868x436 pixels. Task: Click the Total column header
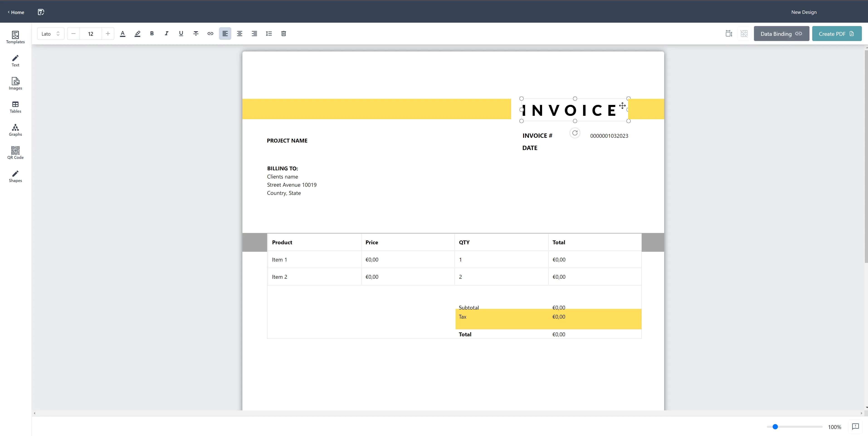click(559, 242)
